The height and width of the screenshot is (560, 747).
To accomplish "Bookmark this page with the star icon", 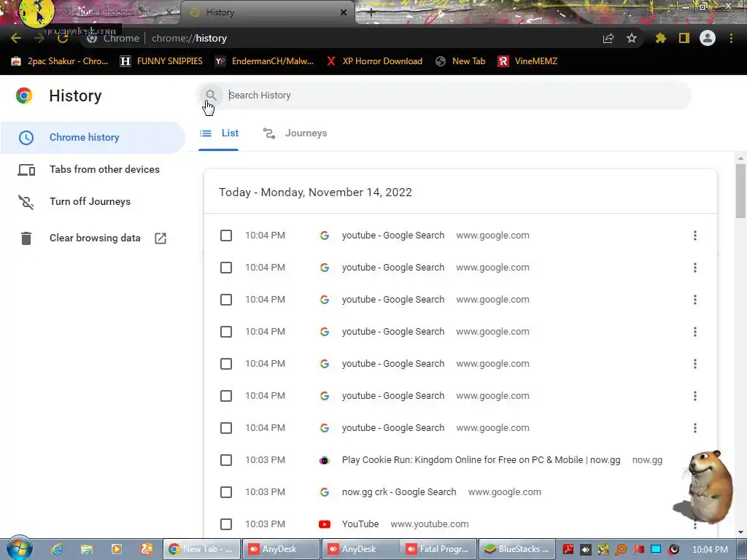I will [x=632, y=38].
